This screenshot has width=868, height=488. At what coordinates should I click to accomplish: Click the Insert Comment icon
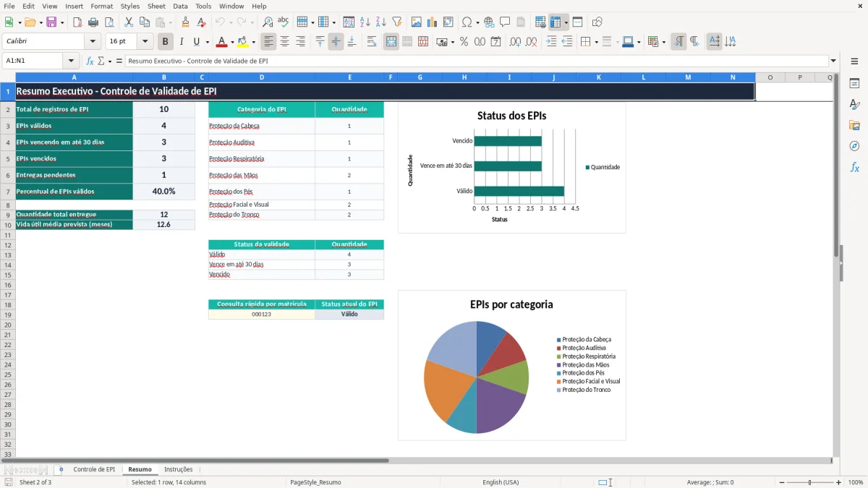[506, 22]
